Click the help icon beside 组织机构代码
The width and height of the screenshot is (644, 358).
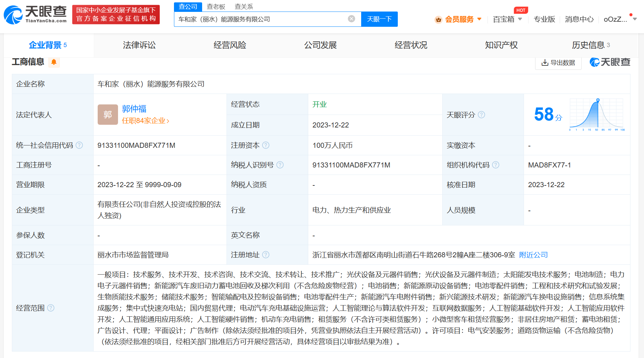point(495,165)
